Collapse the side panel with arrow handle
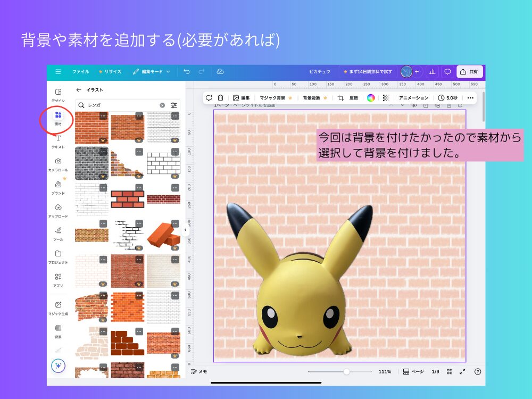This screenshot has width=532, height=399. tap(185, 230)
